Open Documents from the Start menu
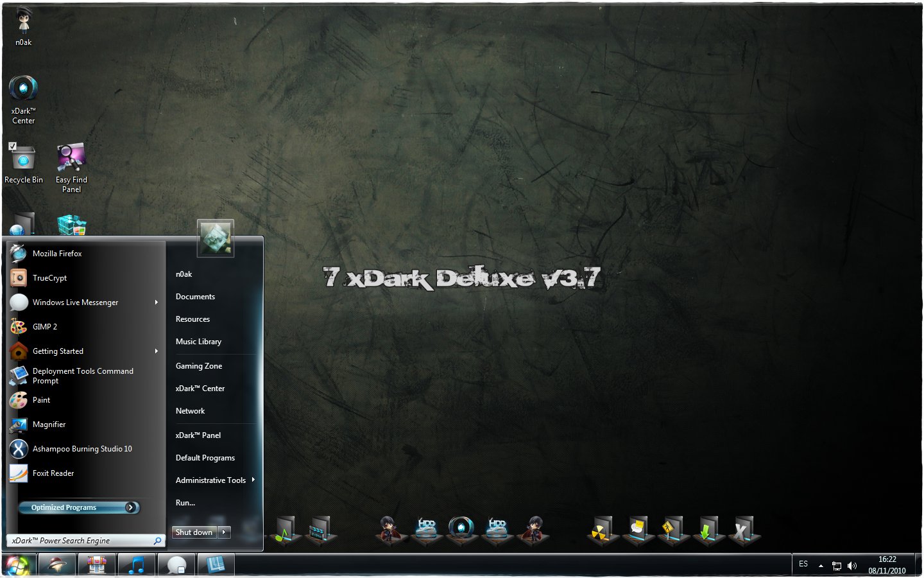 [x=194, y=296]
